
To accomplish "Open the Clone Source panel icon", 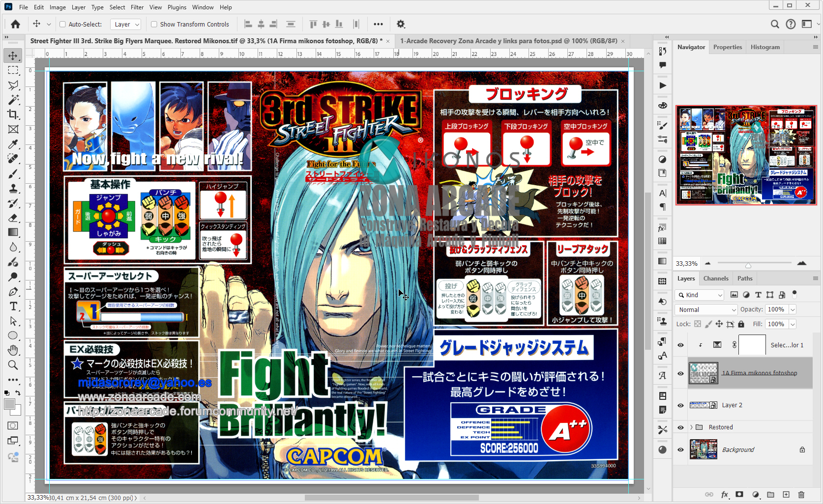I will coord(663,321).
